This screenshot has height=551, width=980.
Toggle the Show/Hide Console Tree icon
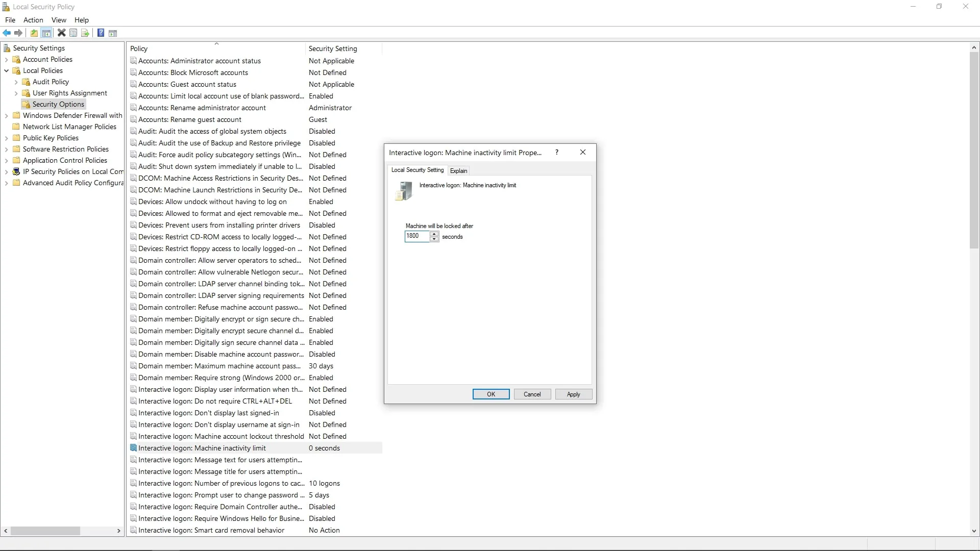(x=46, y=33)
